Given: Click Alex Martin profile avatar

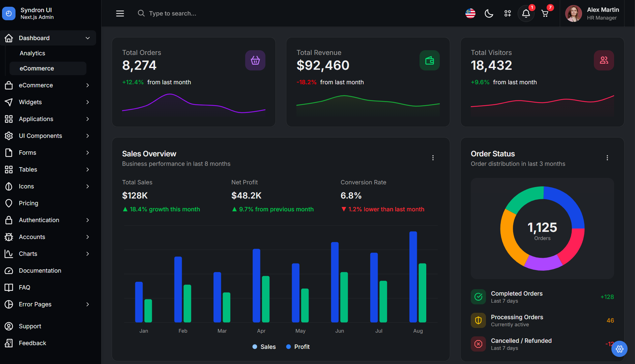Looking at the screenshot, I should pos(574,13).
